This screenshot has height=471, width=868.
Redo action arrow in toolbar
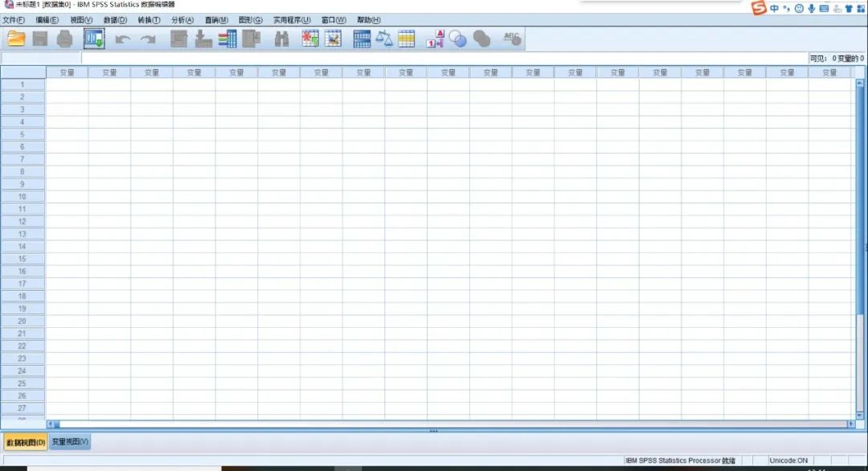tap(148, 39)
